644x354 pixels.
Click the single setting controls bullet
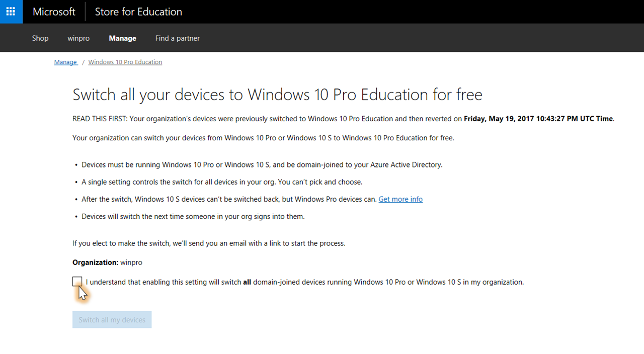222,182
